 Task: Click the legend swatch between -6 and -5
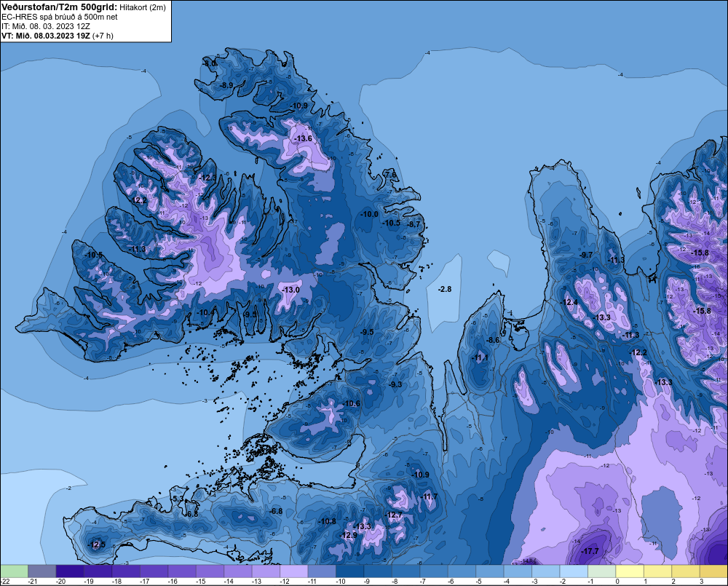coord(462,571)
